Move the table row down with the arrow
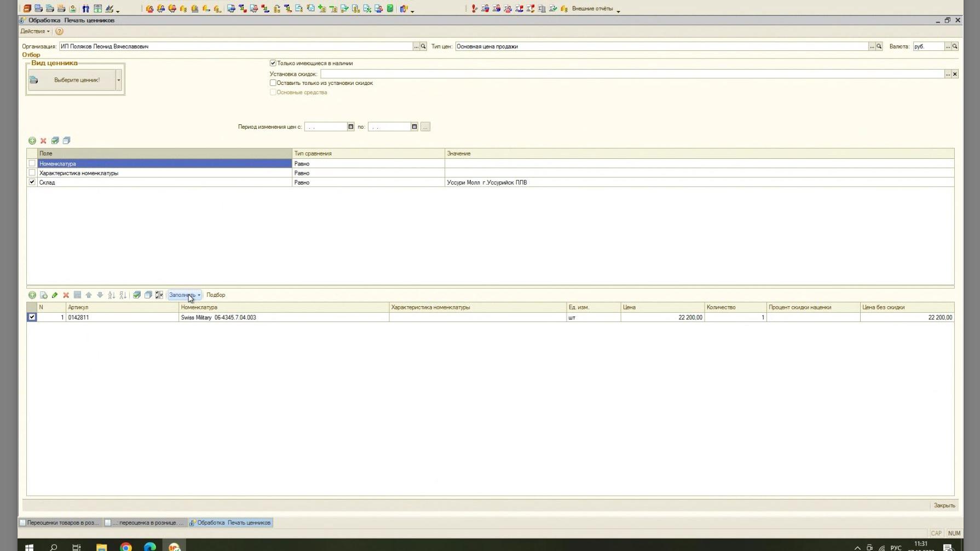 100,295
